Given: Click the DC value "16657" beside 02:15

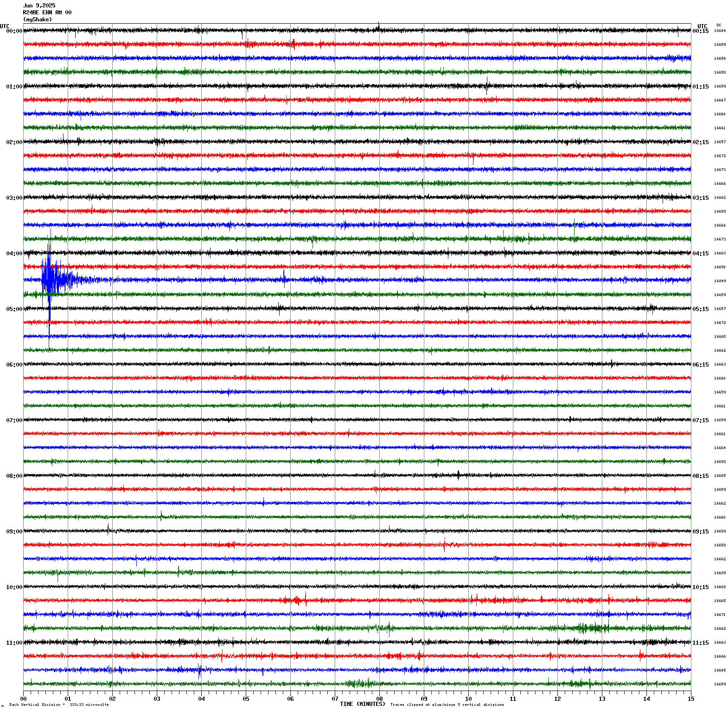Looking at the screenshot, I should pos(720,142).
